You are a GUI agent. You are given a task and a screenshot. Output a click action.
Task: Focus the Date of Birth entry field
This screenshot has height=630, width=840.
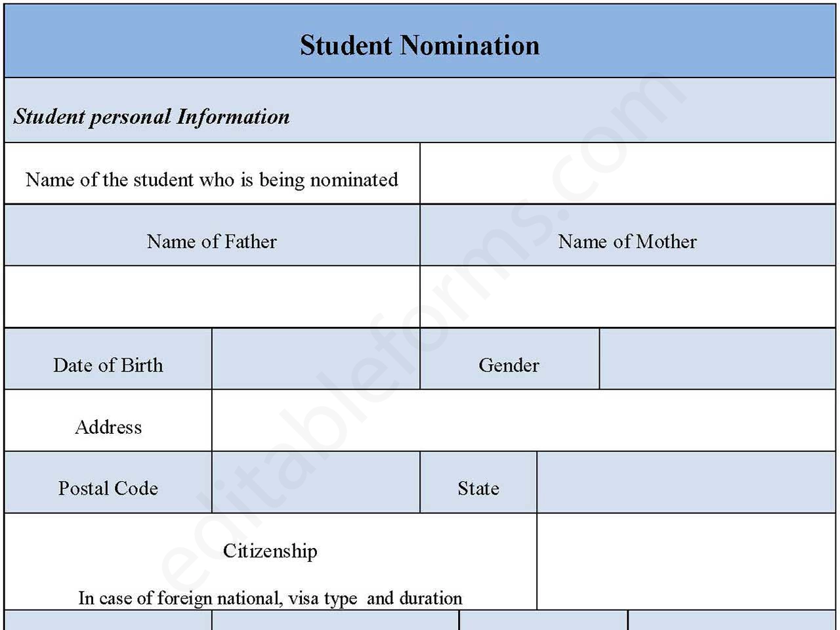pyautogui.click(x=316, y=359)
